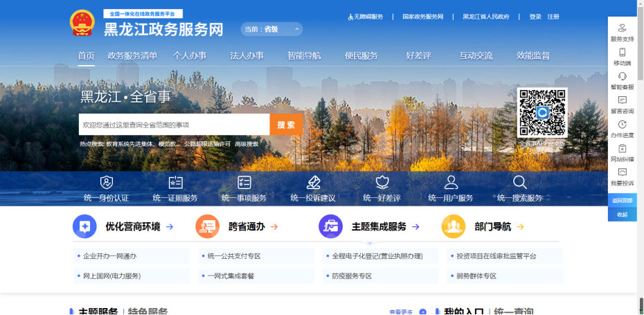The width and height of the screenshot is (644, 315).
Task: Open 互动交流 navigation item
Action: (x=476, y=56)
